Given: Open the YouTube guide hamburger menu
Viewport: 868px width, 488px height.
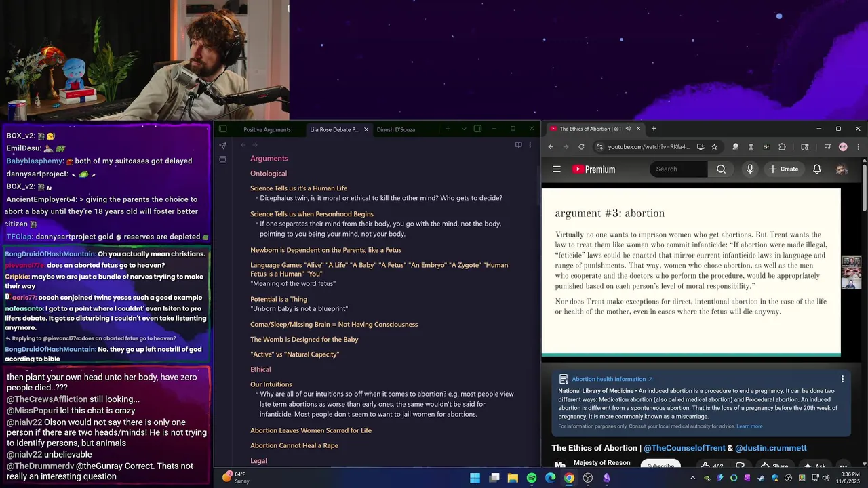Looking at the screenshot, I should [557, 169].
